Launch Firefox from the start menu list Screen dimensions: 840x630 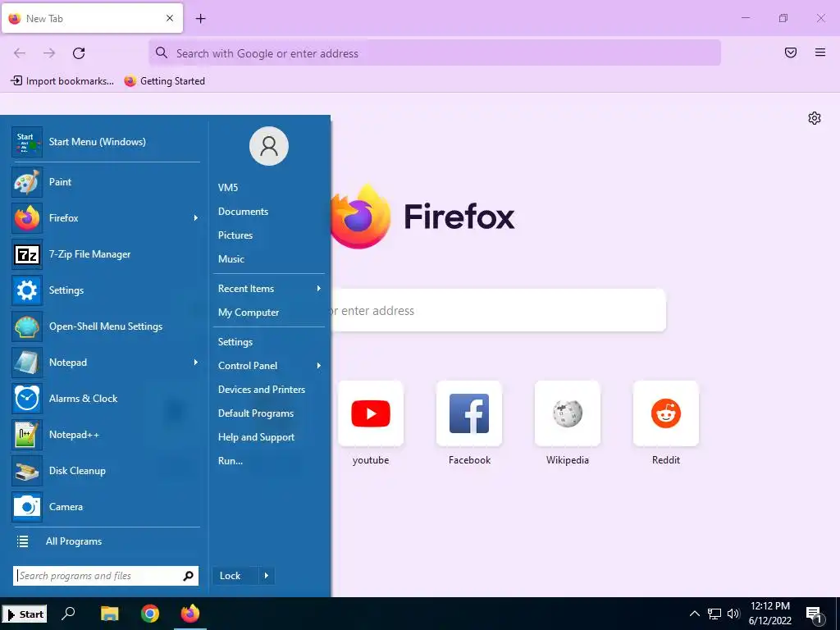click(106, 218)
